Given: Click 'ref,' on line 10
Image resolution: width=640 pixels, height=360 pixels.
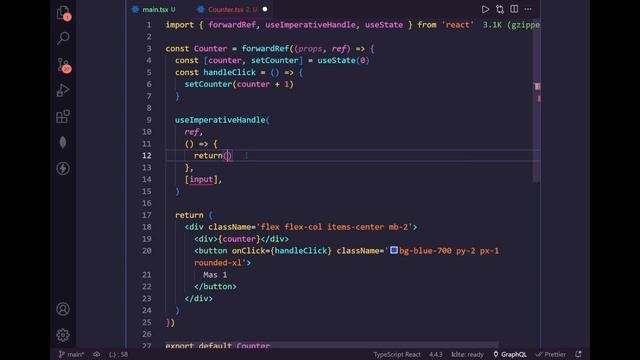Looking at the screenshot, I should click(x=193, y=132).
